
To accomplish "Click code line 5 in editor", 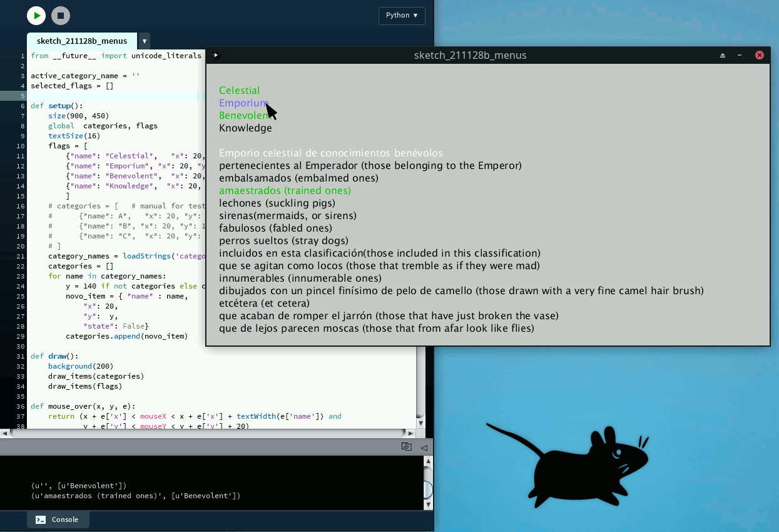I will [x=113, y=96].
